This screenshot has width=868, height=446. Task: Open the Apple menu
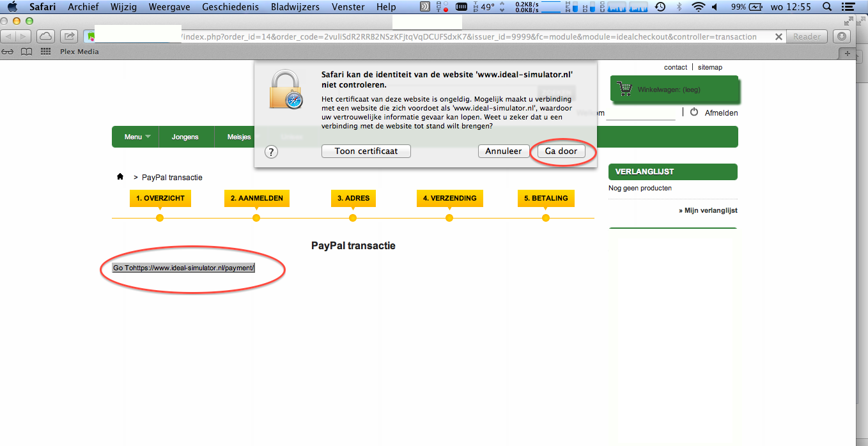(12, 7)
